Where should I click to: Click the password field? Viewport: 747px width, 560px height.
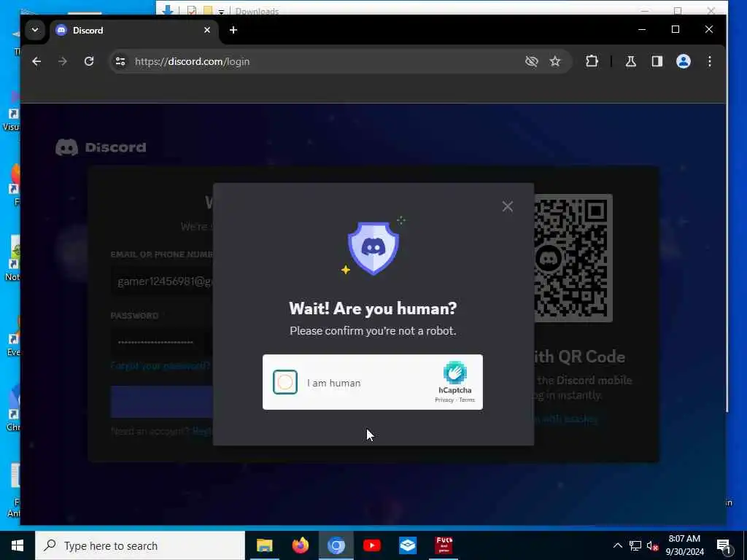coord(162,342)
